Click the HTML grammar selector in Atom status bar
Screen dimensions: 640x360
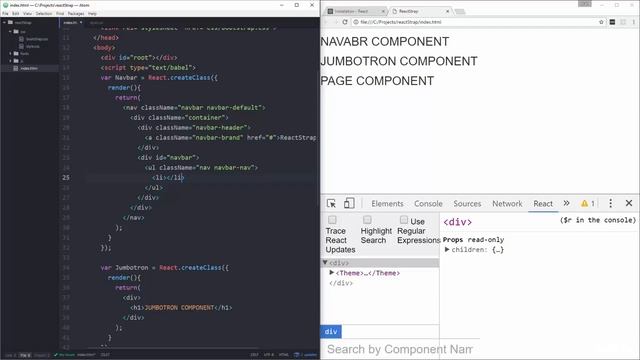coord(284,355)
